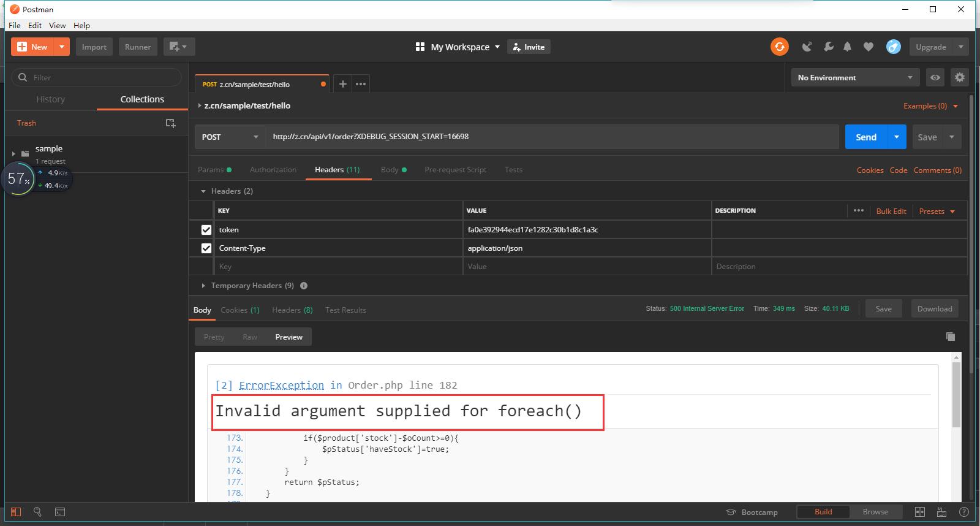This screenshot has width=980, height=526.
Task: Open the user avatar menu
Action: point(894,47)
